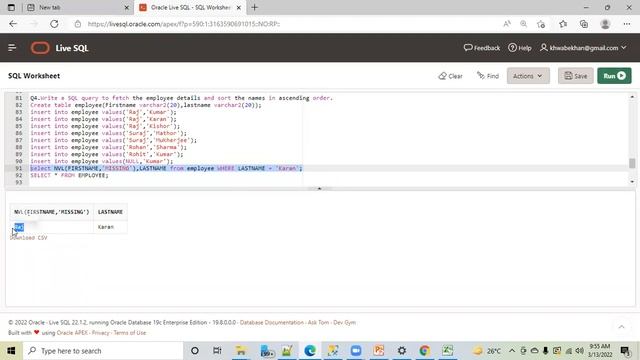The image size is (640, 360).
Task: Save the current SQL worksheet
Action: (576, 76)
